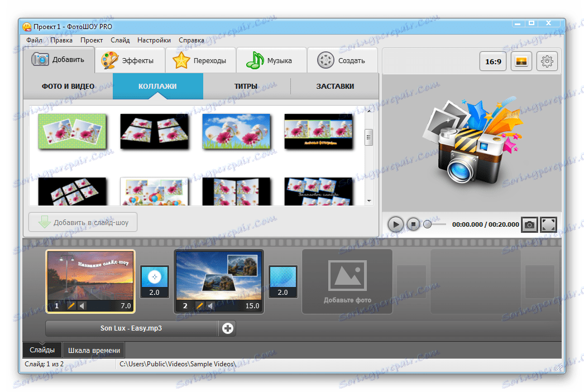Open the Переходы tab
The width and height of the screenshot is (584, 392).
(200, 60)
